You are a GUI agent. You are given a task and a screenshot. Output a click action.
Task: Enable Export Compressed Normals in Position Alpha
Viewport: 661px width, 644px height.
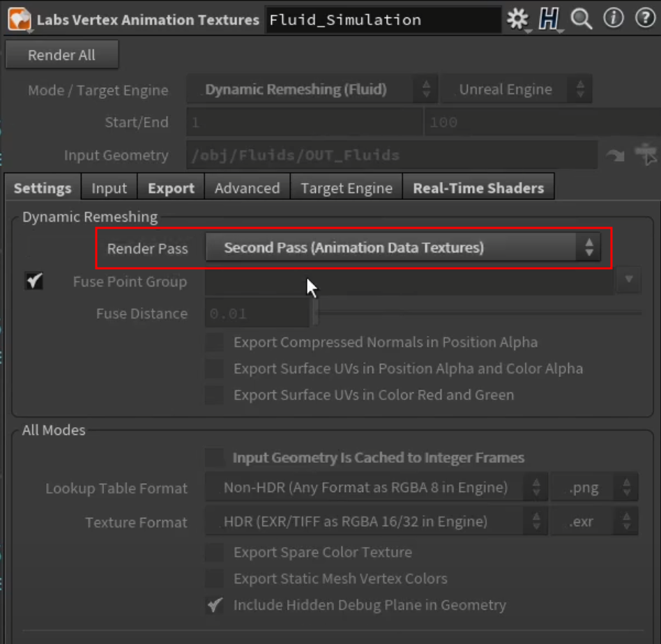[x=215, y=342]
